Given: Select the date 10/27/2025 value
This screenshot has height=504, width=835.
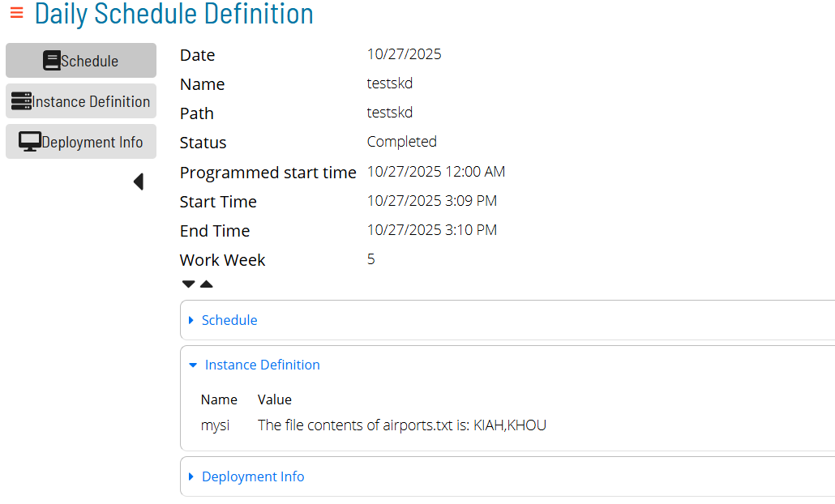Looking at the screenshot, I should point(404,54).
